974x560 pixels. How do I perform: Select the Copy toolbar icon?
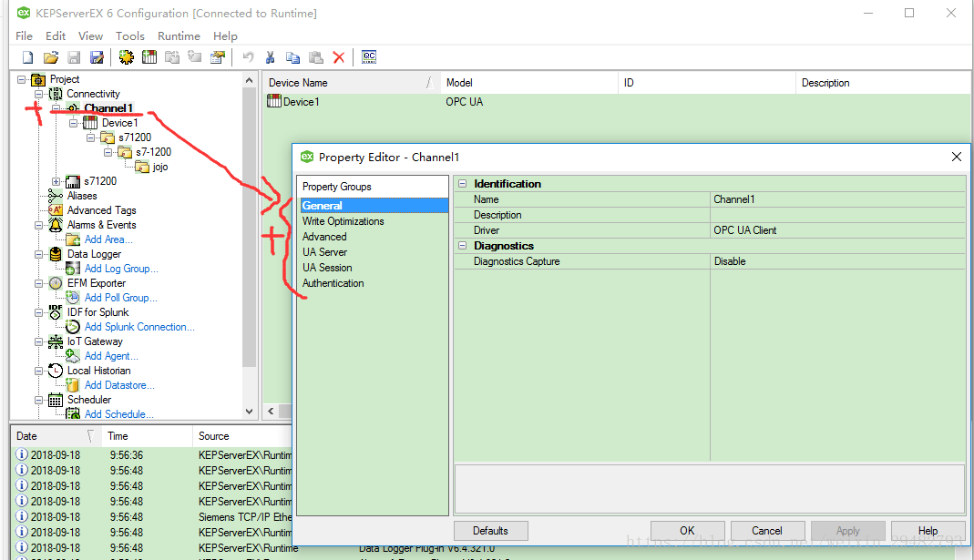[x=292, y=56]
